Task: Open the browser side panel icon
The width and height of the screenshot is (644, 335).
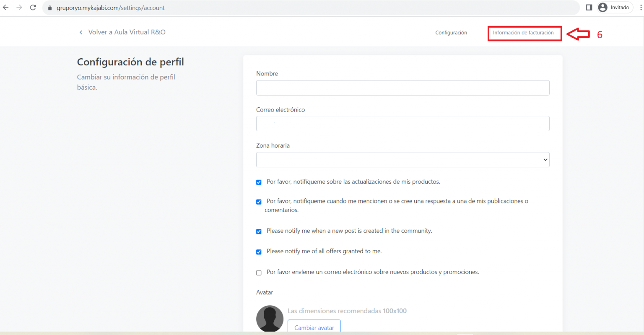Action: coord(589,8)
